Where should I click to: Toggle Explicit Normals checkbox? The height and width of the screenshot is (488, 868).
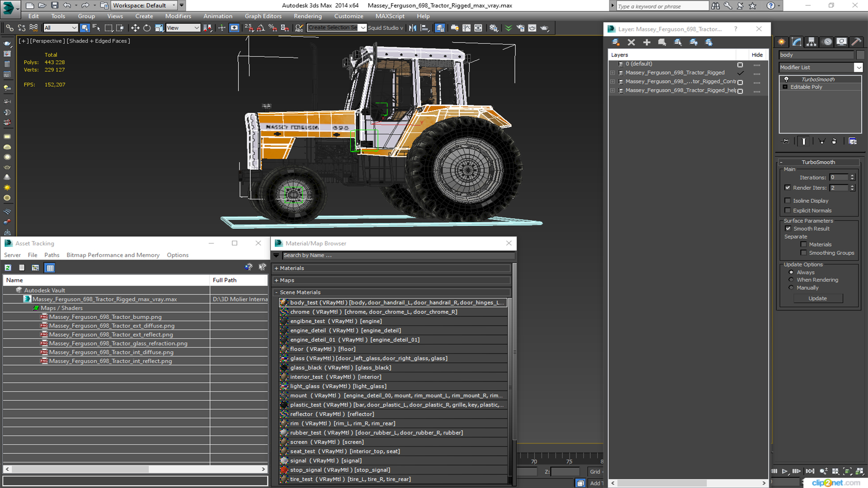pyautogui.click(x=788, y=211)
